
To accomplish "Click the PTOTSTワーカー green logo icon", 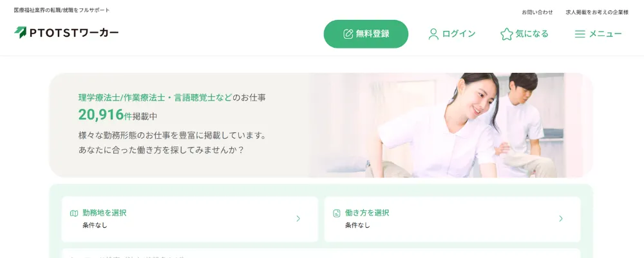I will click(x=20, y=32).
